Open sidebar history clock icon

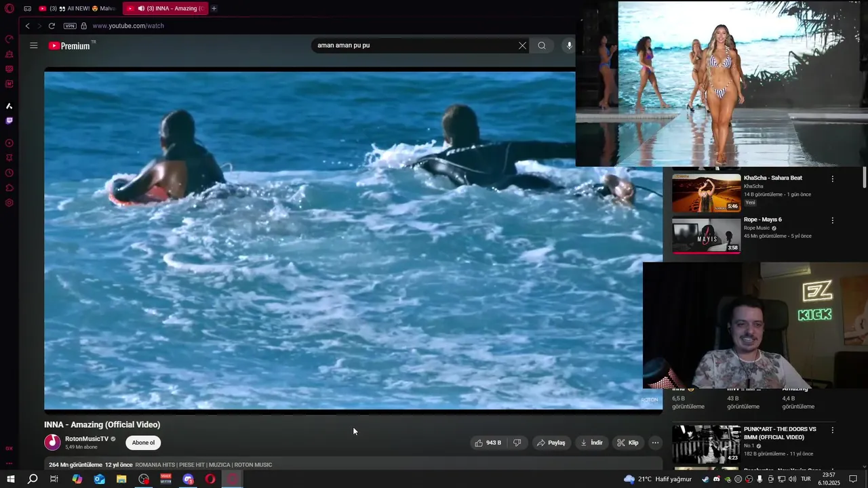point(9,173)
